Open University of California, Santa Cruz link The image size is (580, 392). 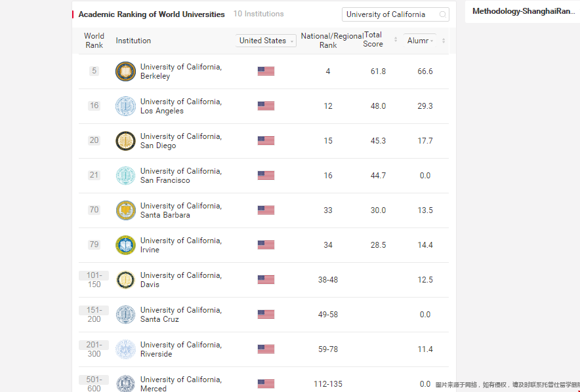click(180, 315)
